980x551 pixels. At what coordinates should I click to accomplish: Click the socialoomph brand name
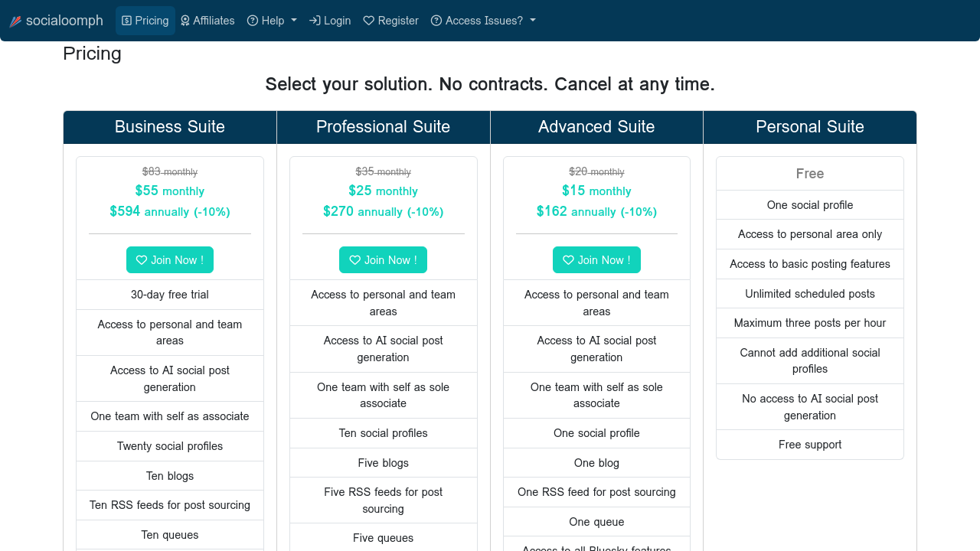tap(64, 21)
